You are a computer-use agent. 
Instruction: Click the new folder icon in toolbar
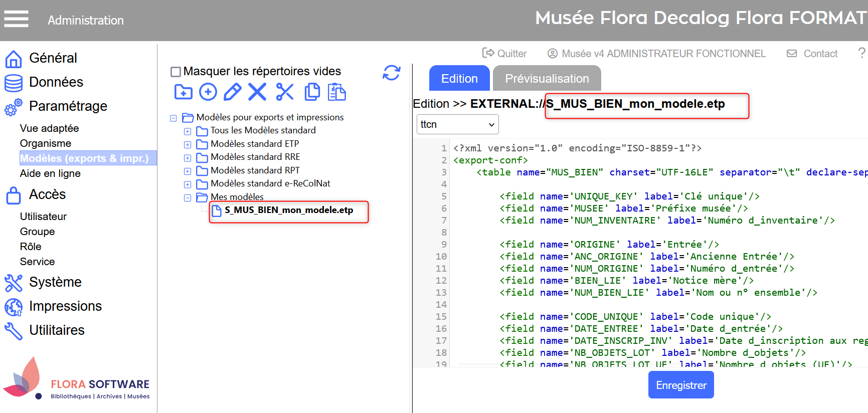(x=183, y=92)
